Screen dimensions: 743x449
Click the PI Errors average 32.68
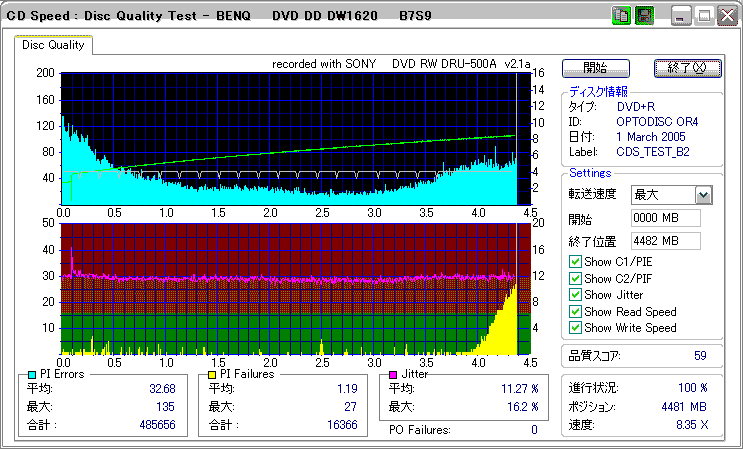pos(162,389)
